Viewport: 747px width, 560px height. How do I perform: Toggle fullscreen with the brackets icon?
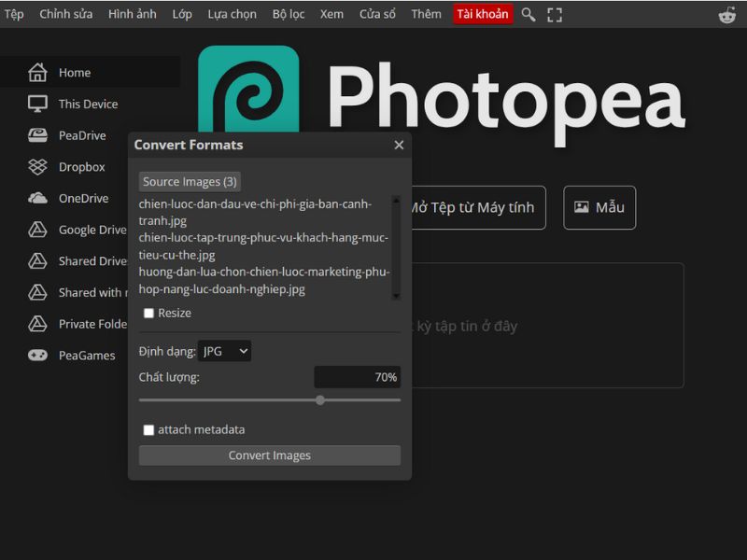(x=555, y=15)
